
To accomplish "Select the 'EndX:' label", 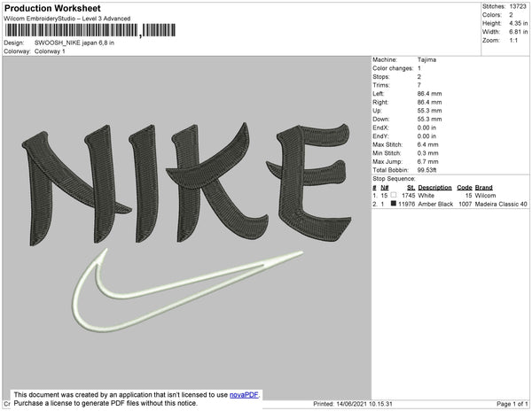I will pyautogui.click(x=380, y=128).
